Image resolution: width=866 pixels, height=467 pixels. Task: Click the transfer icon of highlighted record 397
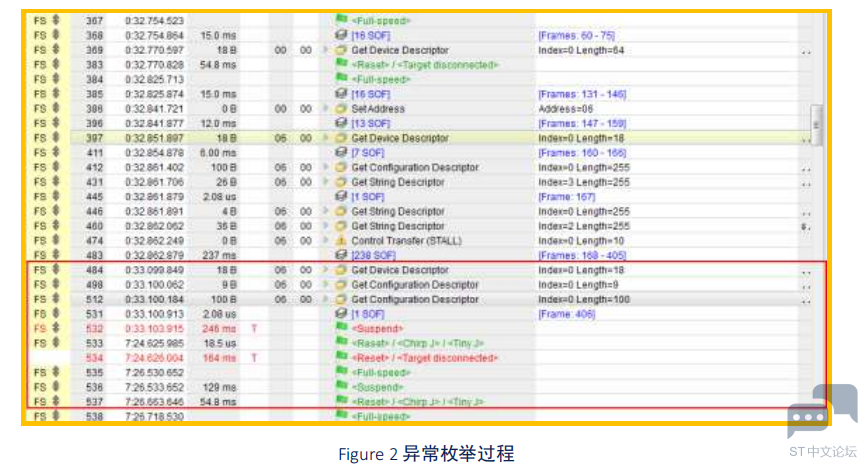click(341, 137)
